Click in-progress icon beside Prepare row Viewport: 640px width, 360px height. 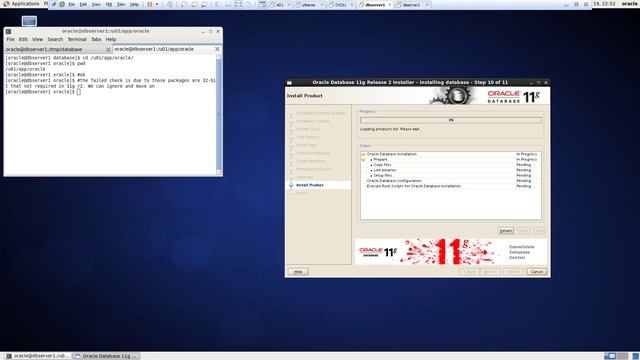(363, 160)
